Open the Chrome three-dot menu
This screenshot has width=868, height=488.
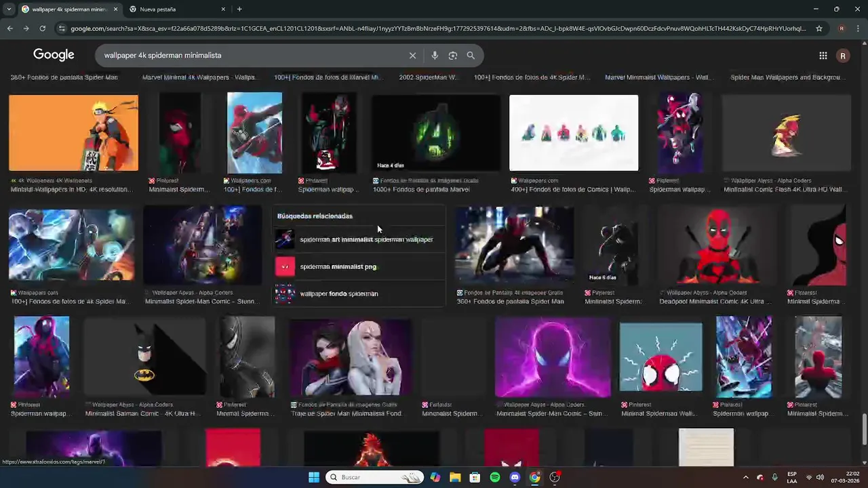tap(859, 28)
